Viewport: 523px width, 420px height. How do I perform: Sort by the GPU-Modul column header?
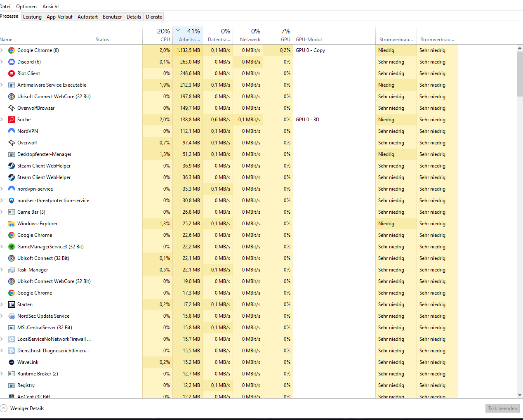pyautogui.click(x=334, y=35)
